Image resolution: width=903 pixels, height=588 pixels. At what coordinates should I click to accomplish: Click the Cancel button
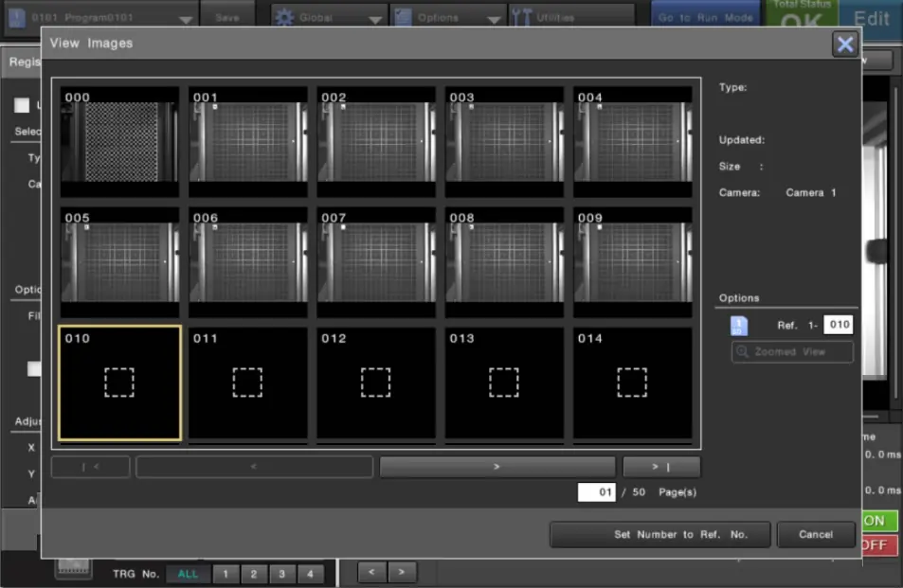pos(815,535)
